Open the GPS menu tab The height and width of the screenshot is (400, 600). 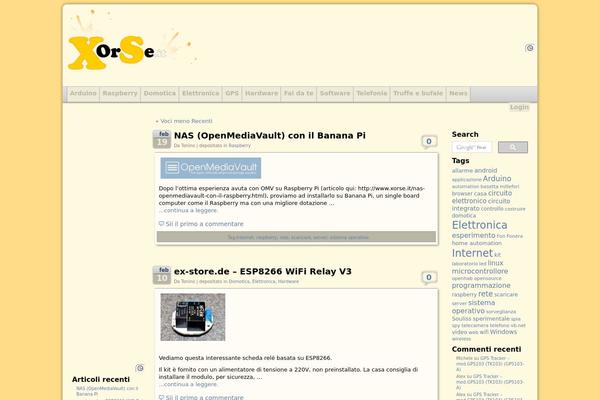click(232, 93)
